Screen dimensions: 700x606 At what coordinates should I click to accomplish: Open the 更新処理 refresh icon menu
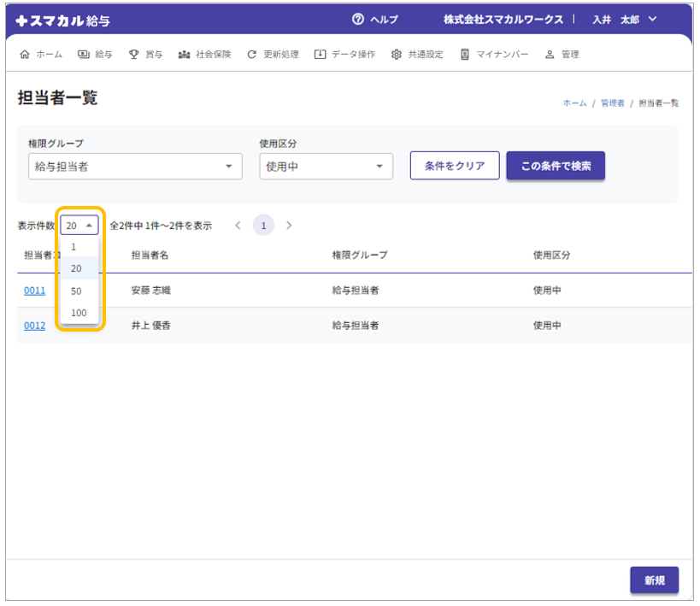click(x=252, y=55)
